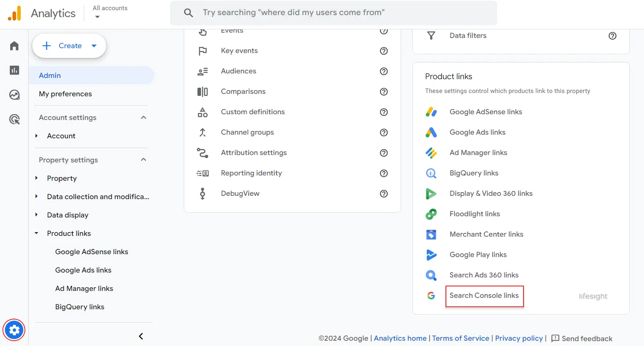
Task: Open help for DebugView
Action: tap(384, 194)
